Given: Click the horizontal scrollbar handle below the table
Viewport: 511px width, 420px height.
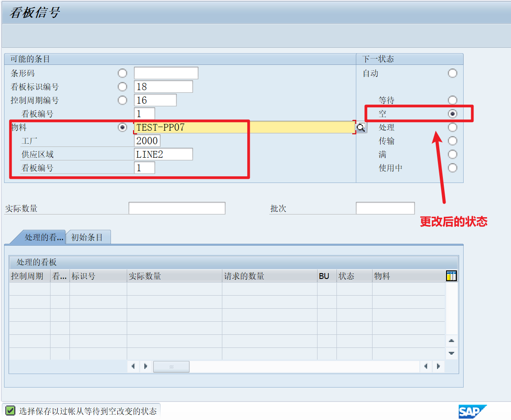Looking at the screenshot, I should pyautogui.click(x=171, y=366).
